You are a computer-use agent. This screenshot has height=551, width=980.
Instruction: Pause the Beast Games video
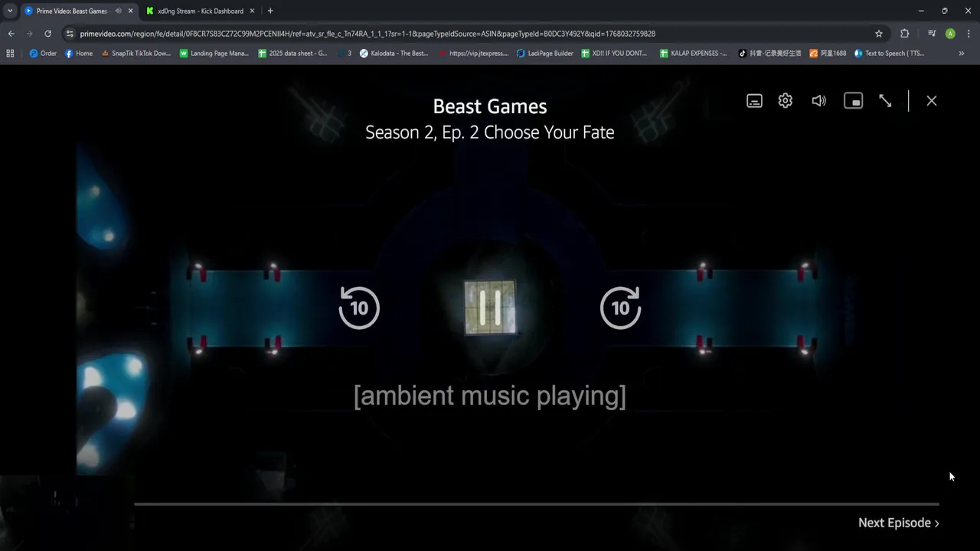coord(490,308)
